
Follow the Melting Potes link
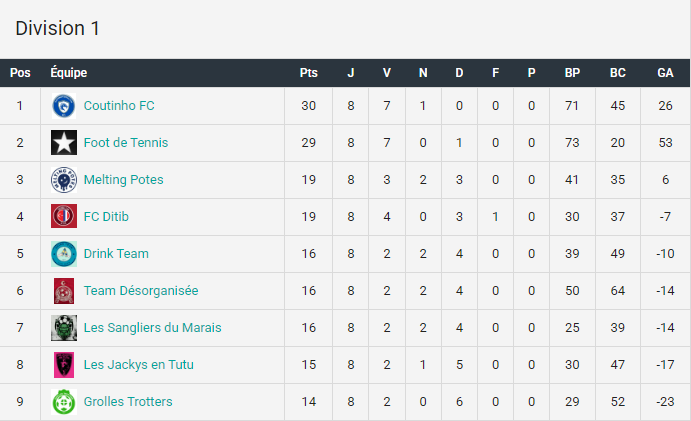(123, 180)
